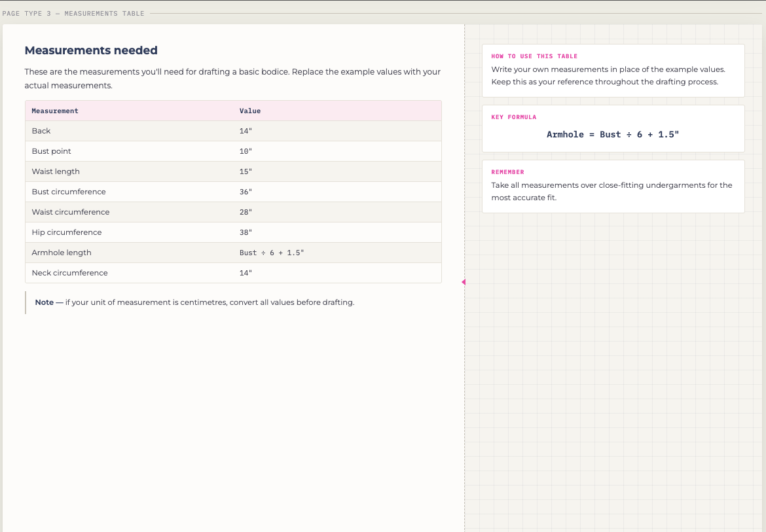This screenshot has width=766, height=532.
Task: Select the 10" Bust point value
Action: click(x=246, y=151)
